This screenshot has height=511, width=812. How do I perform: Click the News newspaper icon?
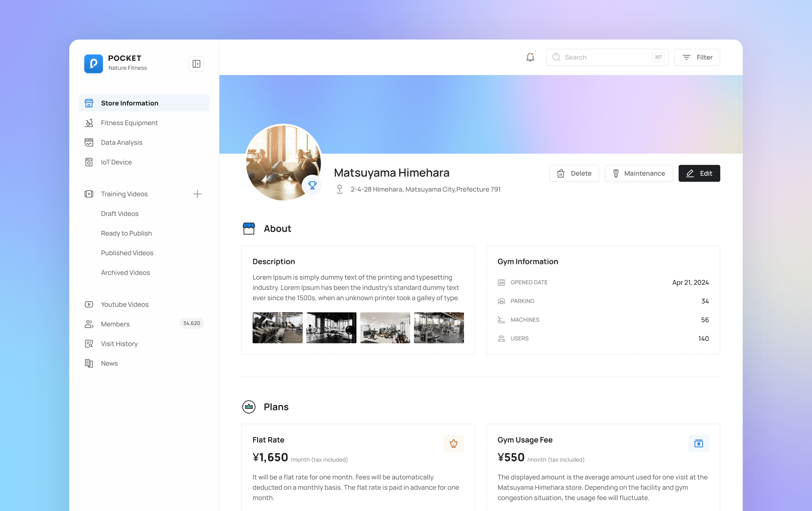tap(89, 363)
